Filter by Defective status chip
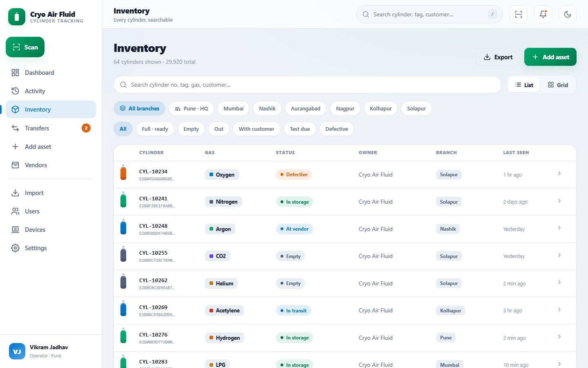Image resolution: width=588 pixels, height=368 pixels. click(x=337, y=129)
